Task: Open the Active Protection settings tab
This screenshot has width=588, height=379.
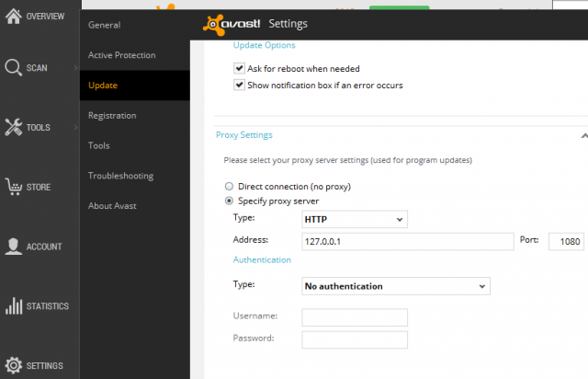Action: [121, 55]
